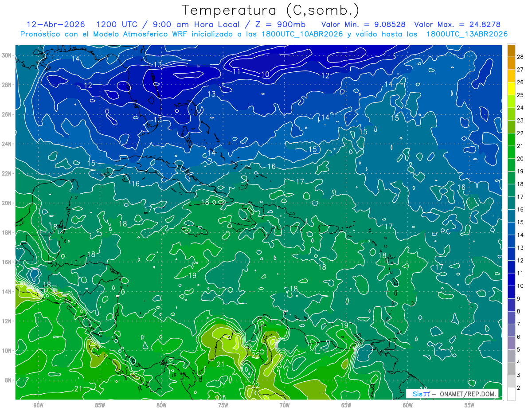Click the Temperatura (C,somb.) title
This screenshot has height=411, width=532.
[271, 10]
